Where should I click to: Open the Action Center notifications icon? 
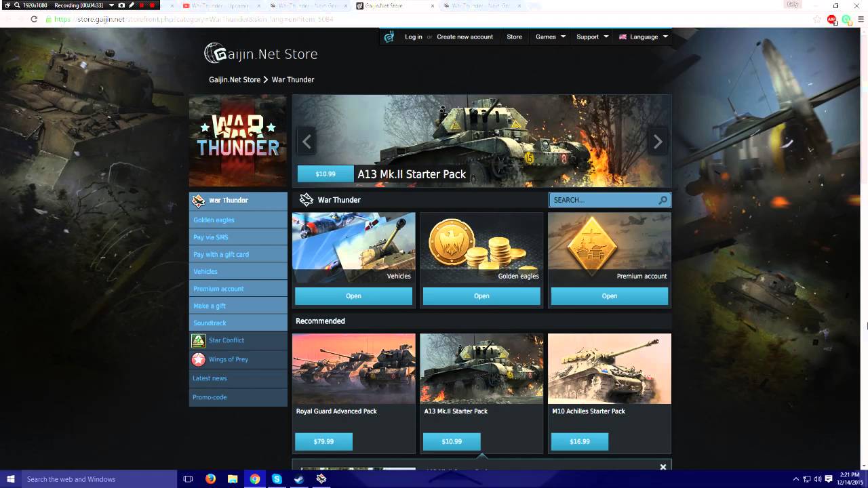(829, 479)
